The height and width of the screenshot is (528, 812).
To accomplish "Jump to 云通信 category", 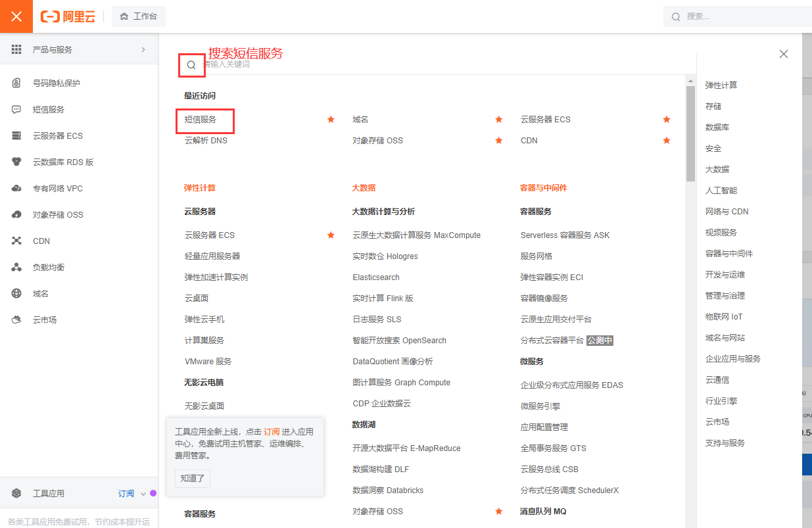I will coord(717,380).
